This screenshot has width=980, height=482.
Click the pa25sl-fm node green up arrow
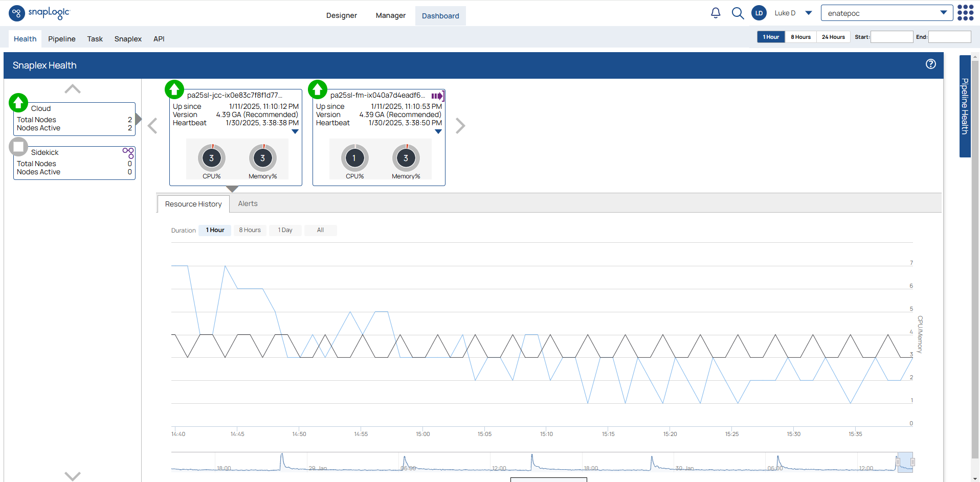tap(318, 89)
